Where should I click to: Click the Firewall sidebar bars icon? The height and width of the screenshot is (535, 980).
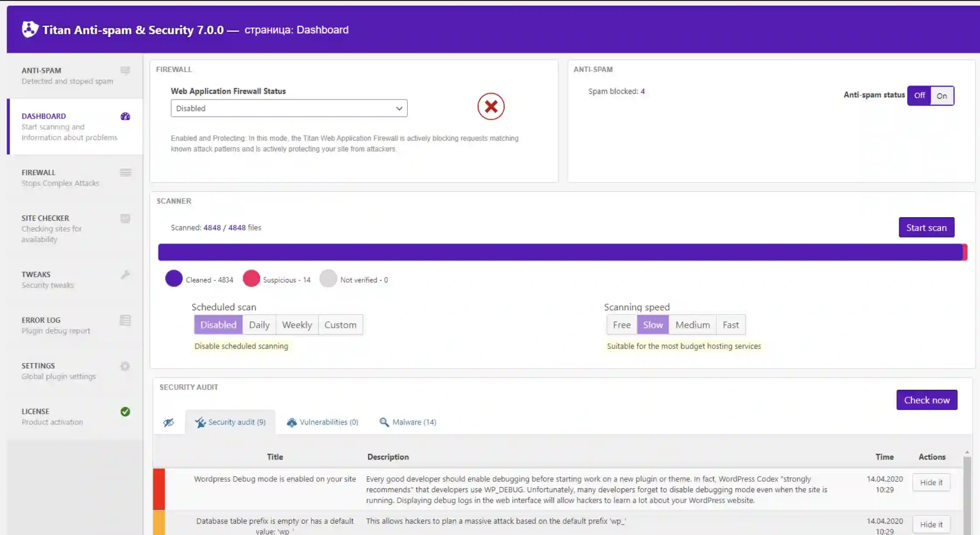tap(125, 172)
